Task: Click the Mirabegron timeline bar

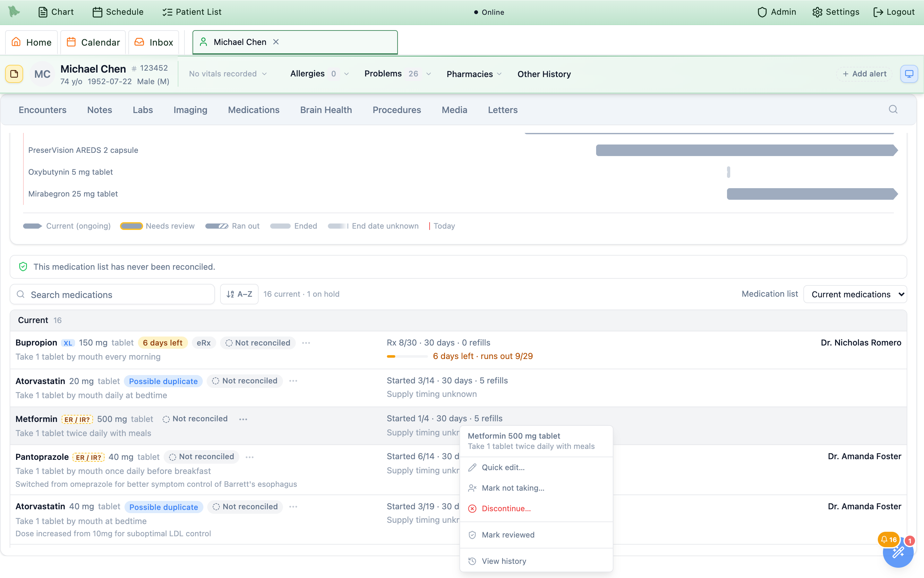Action: pyautogui.click(x=812, y=194)
